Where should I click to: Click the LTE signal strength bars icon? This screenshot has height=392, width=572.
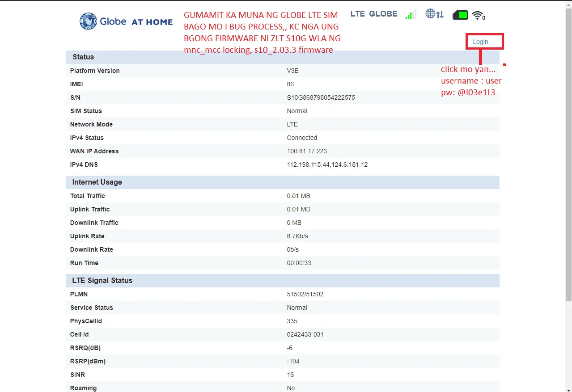[411, 14]
